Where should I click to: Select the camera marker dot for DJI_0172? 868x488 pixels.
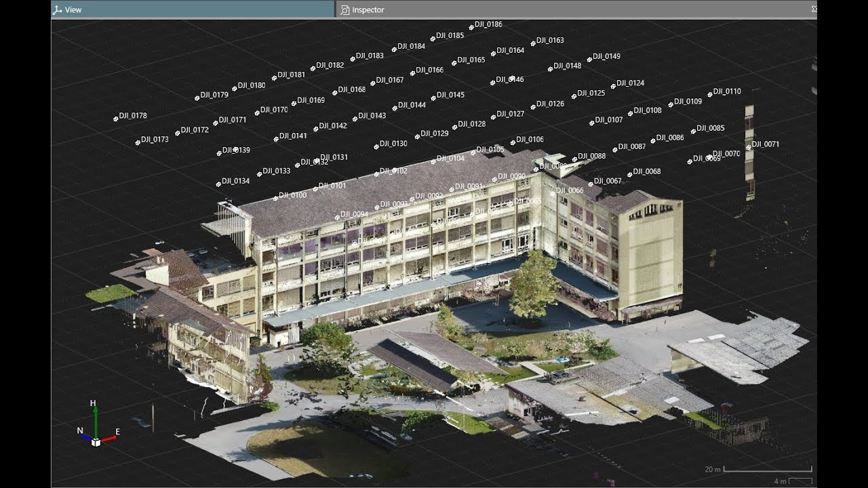pos(178,133)
